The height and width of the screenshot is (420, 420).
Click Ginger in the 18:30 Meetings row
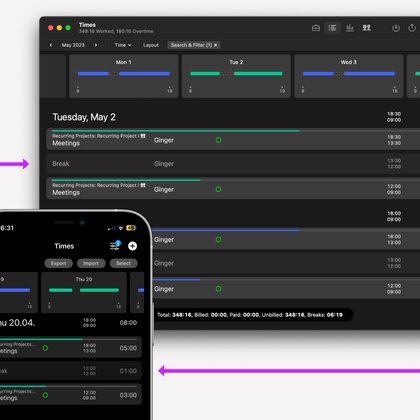point(164,140)
